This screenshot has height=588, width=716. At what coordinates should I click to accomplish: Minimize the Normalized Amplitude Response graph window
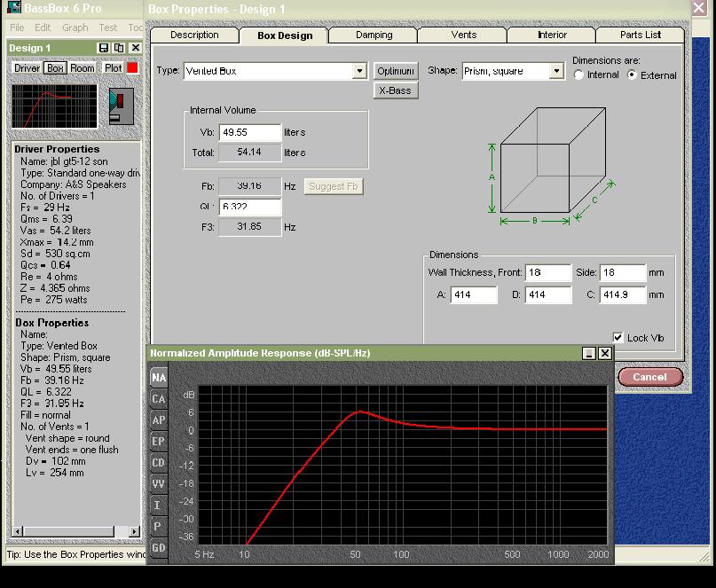coord(589,353)
